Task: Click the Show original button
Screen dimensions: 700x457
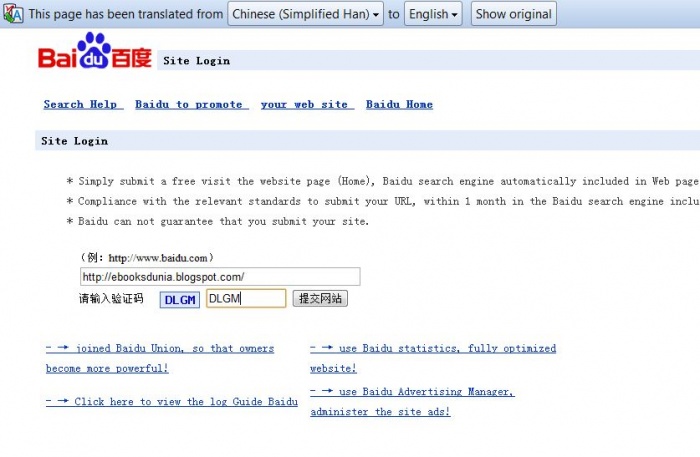Action: [x=513, y=14]
